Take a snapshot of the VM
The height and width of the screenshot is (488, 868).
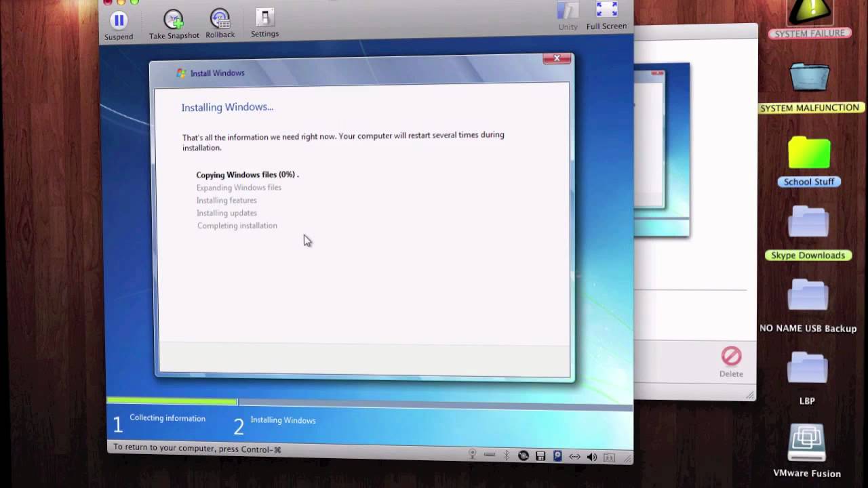174,19
